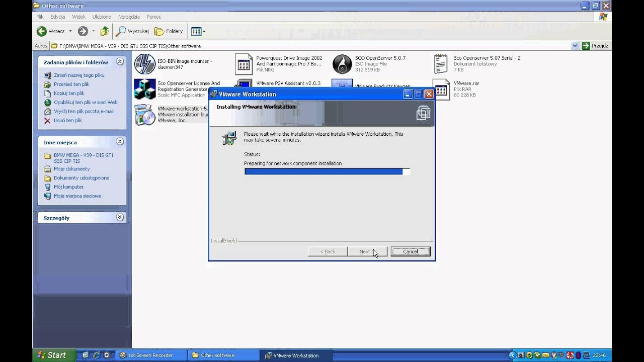The height and width of the screenshot is (362, 644).
Task: Toggle the Foldery pane button
Action: pyautogui.click(x=169, y=31)
